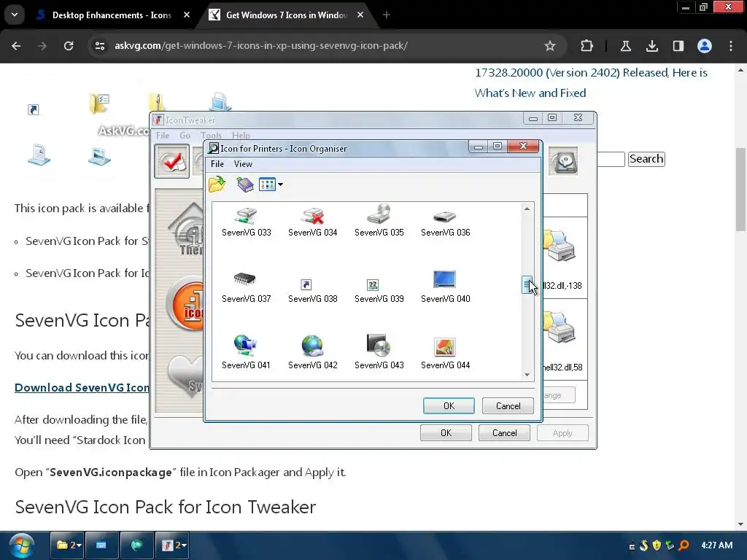Go back in browser history
Viewport: 747px width, 560px height.
coord(16,46)
